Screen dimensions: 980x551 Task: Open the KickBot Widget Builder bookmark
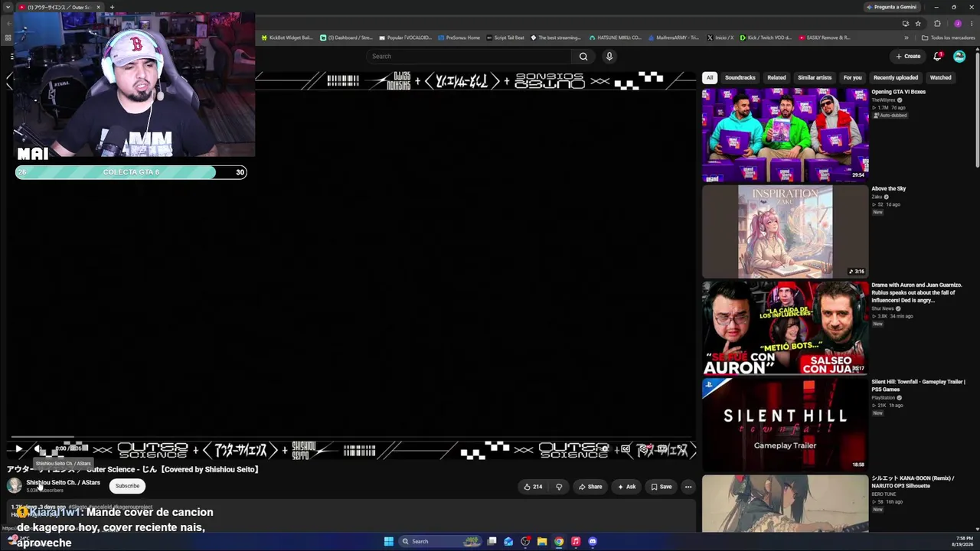pyautogui.click(x=287, y=37)
